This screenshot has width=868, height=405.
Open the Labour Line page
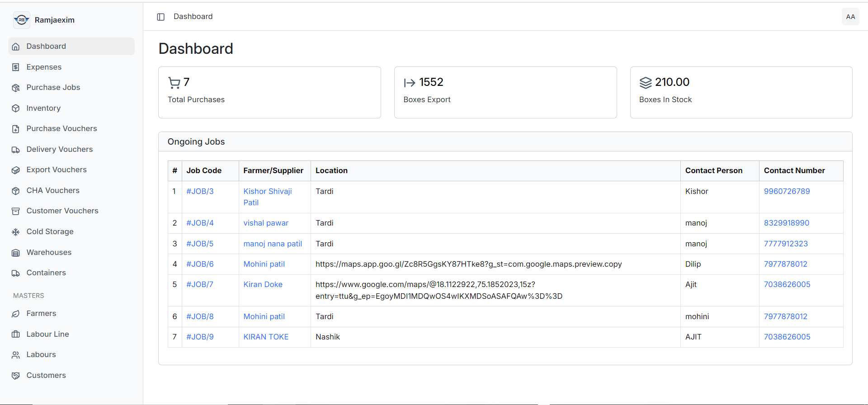pyautogui.click(x=71, y=334)
